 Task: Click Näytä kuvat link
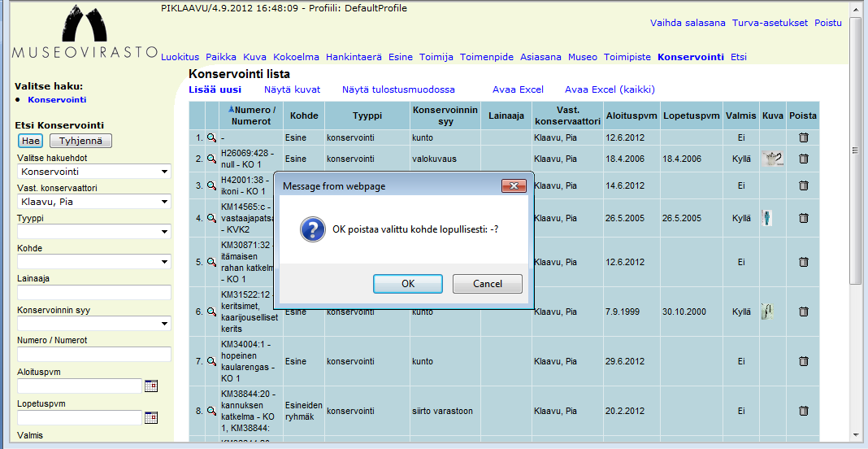[292, 89]
